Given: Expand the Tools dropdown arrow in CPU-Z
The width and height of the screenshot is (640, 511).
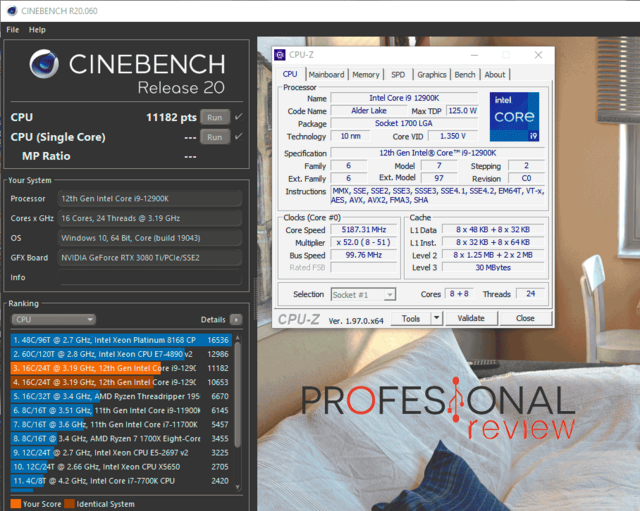Looking at the screenshot, I should click(x=437, y=318).
